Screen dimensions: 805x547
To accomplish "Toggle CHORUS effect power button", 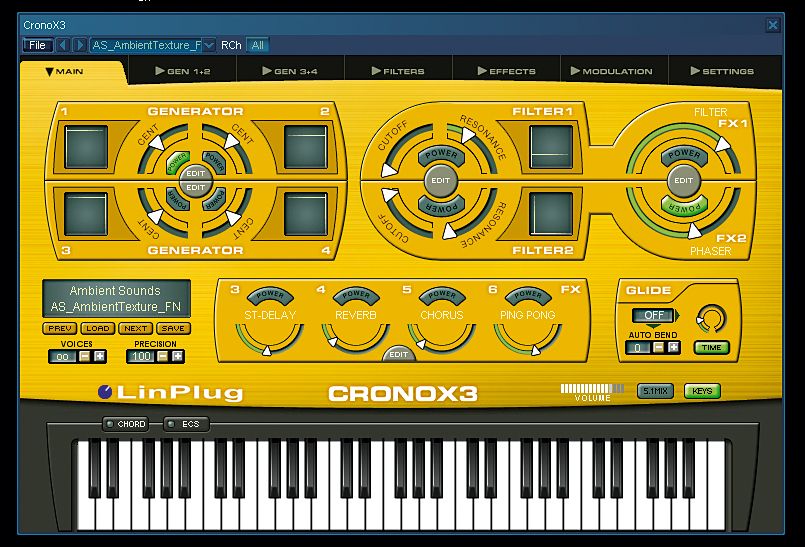I will [442, 295].
